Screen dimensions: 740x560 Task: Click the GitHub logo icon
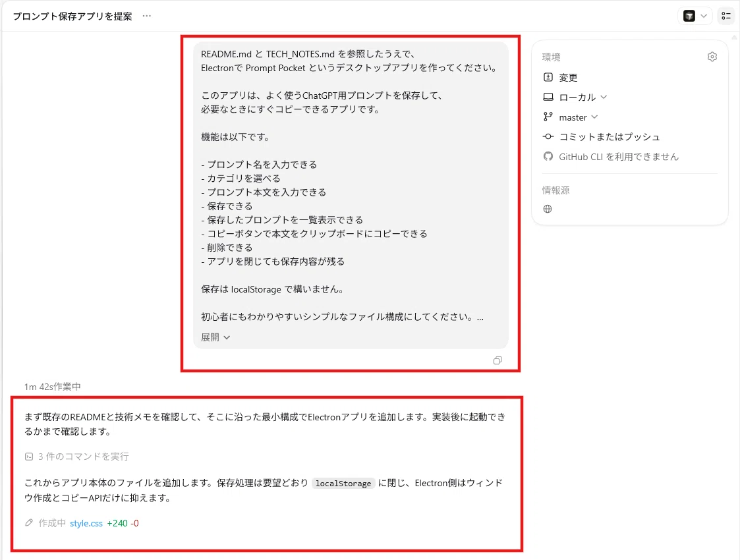[x=548, y=156]
